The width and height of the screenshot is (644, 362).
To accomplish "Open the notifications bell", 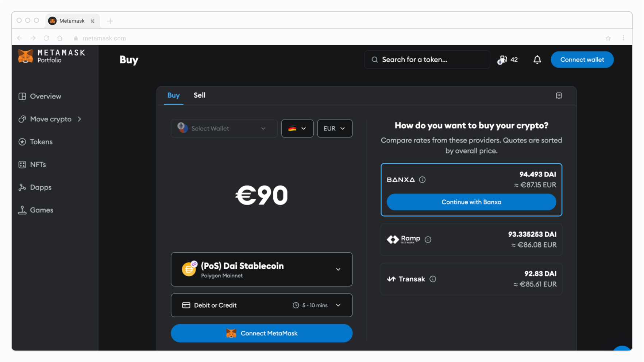I will tap(537, 60).
